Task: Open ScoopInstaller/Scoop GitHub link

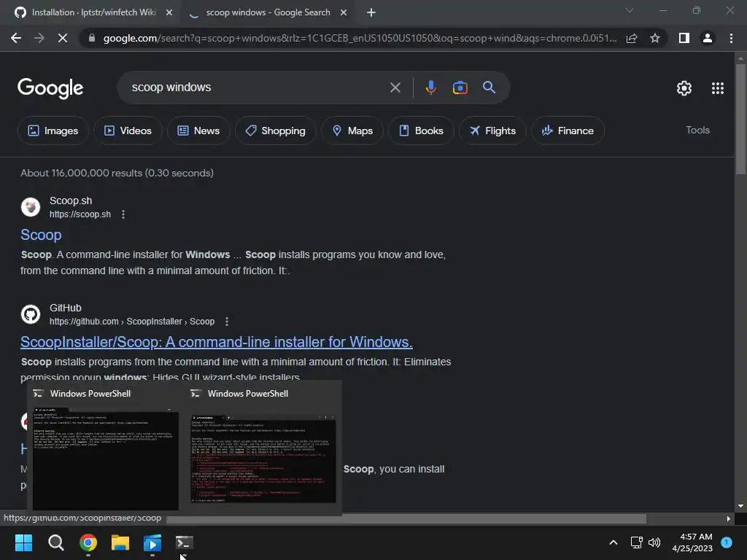Action: [x=216, y=342]
